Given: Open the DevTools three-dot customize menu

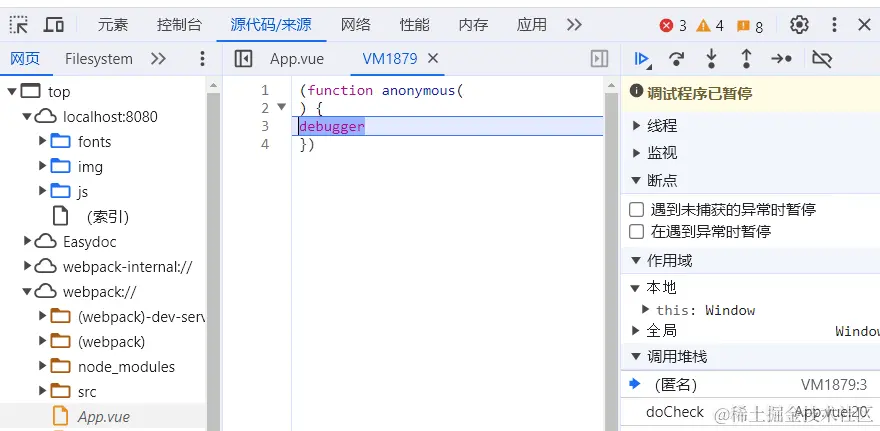Looking at the screenshot, I should pyautogui.click(x=834, y=25).
